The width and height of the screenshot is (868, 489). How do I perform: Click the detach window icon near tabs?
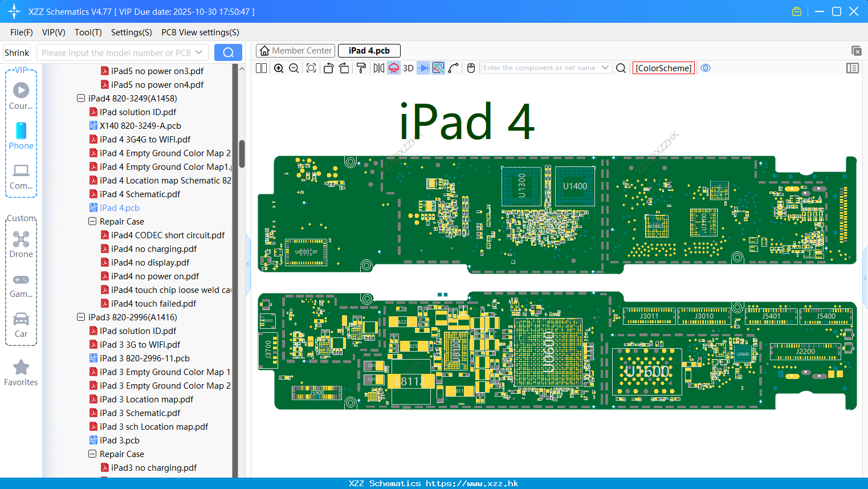coord(856,51)
